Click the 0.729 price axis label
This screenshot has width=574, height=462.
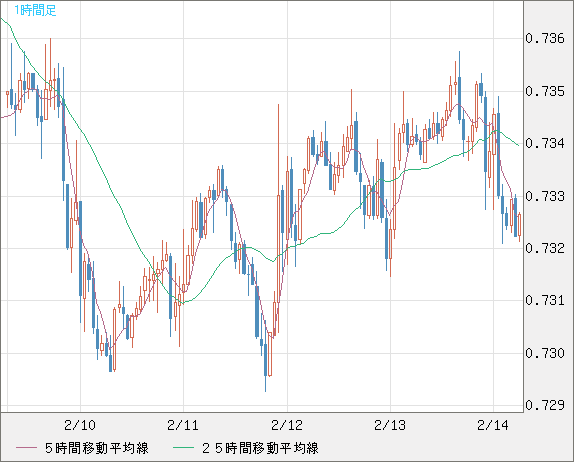point(545,405)
